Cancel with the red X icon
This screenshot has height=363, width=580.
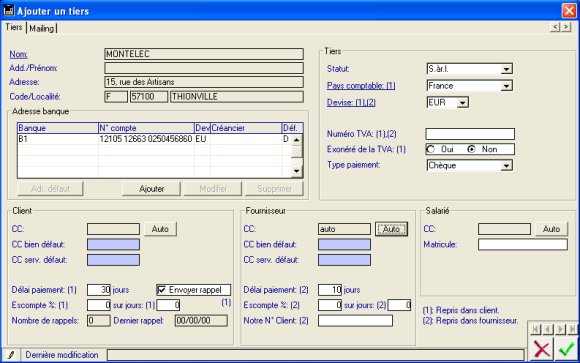point(542,349)
